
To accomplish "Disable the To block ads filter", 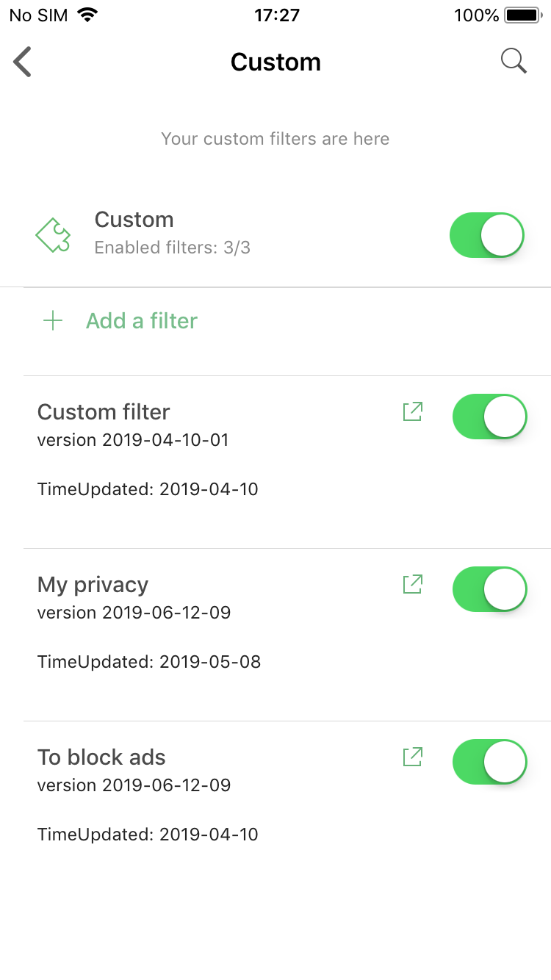I will point(490,762).
